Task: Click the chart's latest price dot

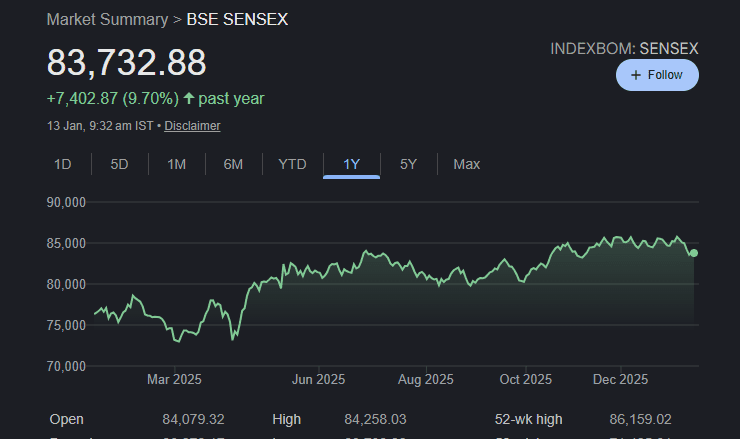Action: (694, 253)
